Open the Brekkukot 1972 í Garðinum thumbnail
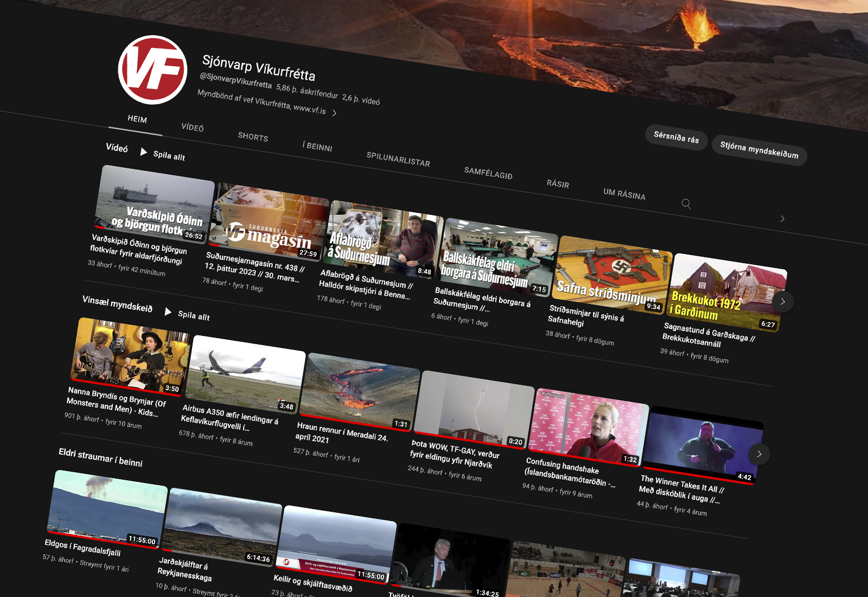868x597 pixels. coord(727,293)
